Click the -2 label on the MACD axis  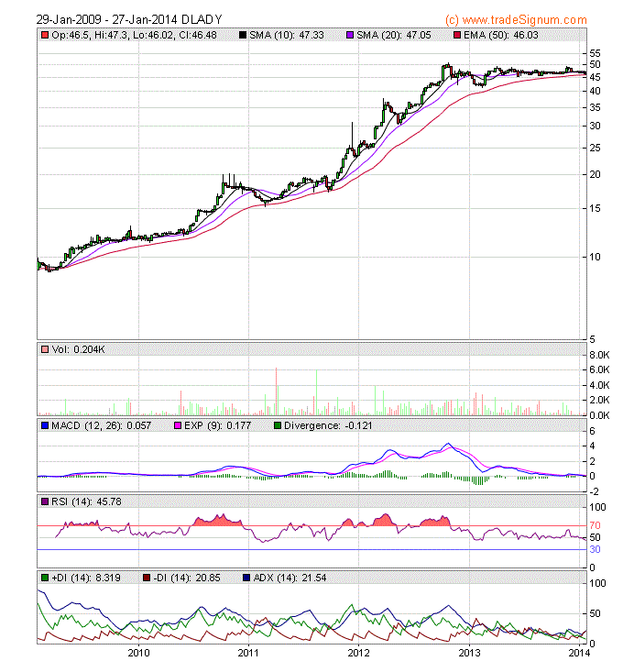click(594, 491)
